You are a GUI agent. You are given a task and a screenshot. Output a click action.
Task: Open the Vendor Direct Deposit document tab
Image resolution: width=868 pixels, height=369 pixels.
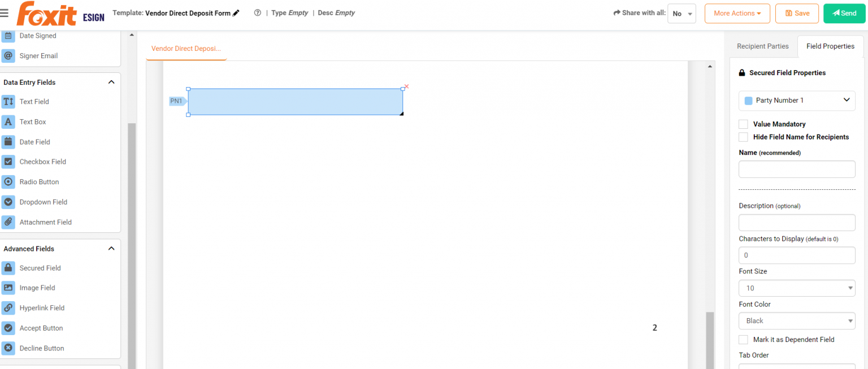186,48
